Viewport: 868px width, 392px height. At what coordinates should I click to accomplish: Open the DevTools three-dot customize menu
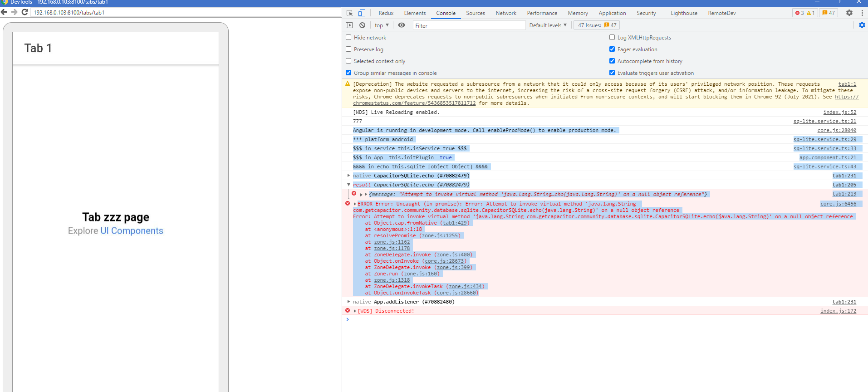[x=862, y=13]
